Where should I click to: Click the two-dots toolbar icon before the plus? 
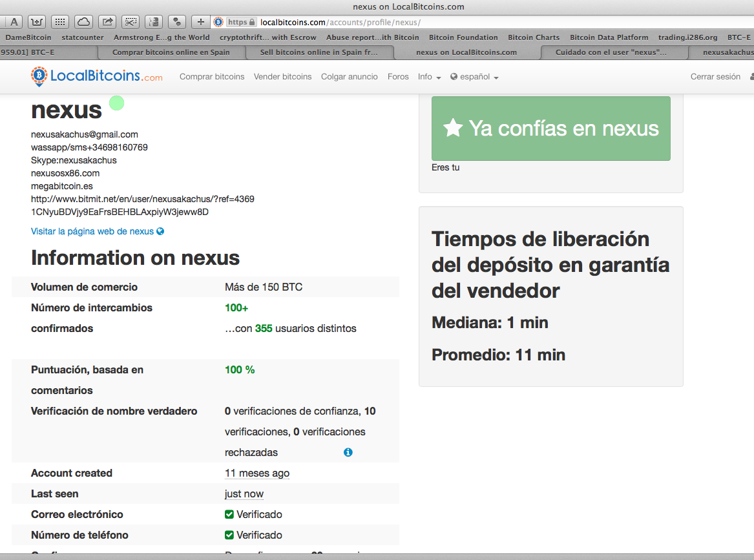pyautogui.click(x=177, y=22)
